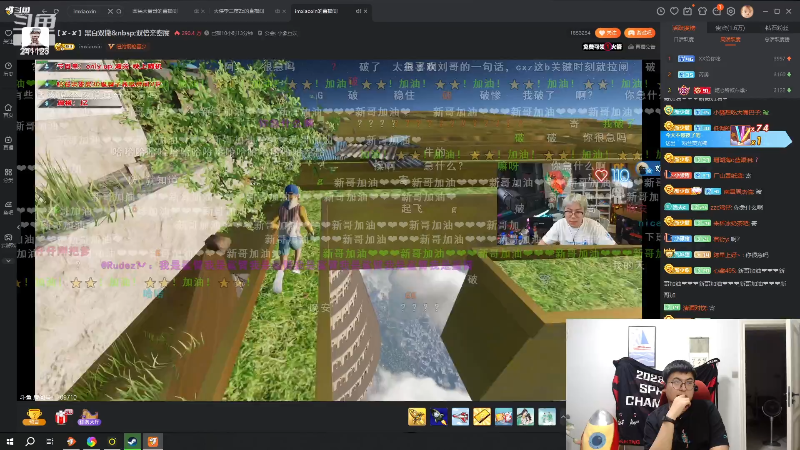Open the Windows Start menu
The width and height of the screenshot is (800, 450).
[10, 441]
